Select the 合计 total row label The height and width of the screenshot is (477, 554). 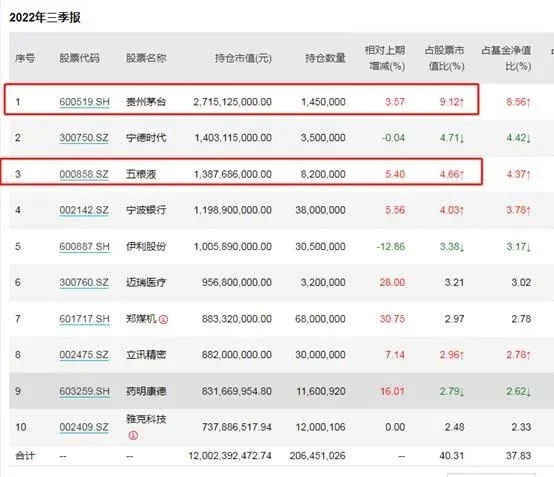pyautogui.click(x=25, y=456)
